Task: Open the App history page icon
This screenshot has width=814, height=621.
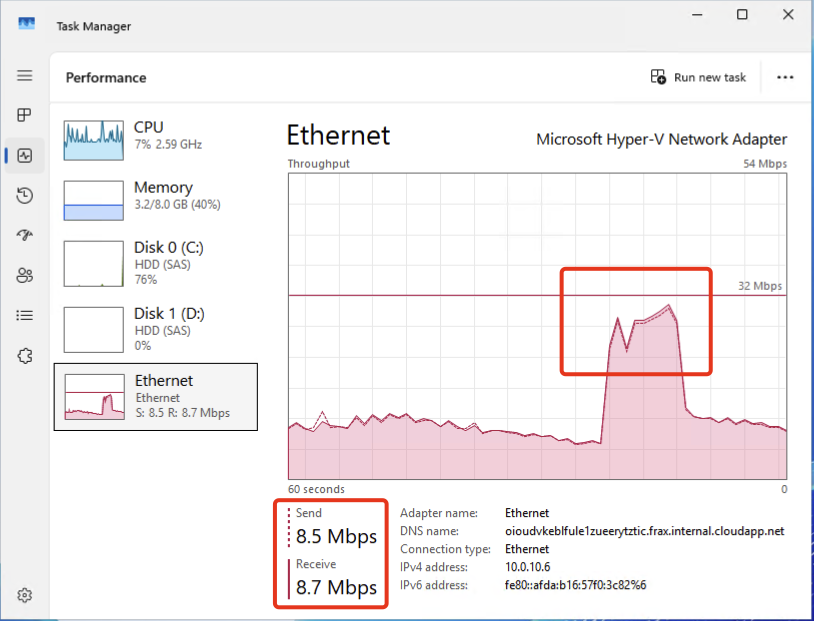Action: tap(25, 196)
